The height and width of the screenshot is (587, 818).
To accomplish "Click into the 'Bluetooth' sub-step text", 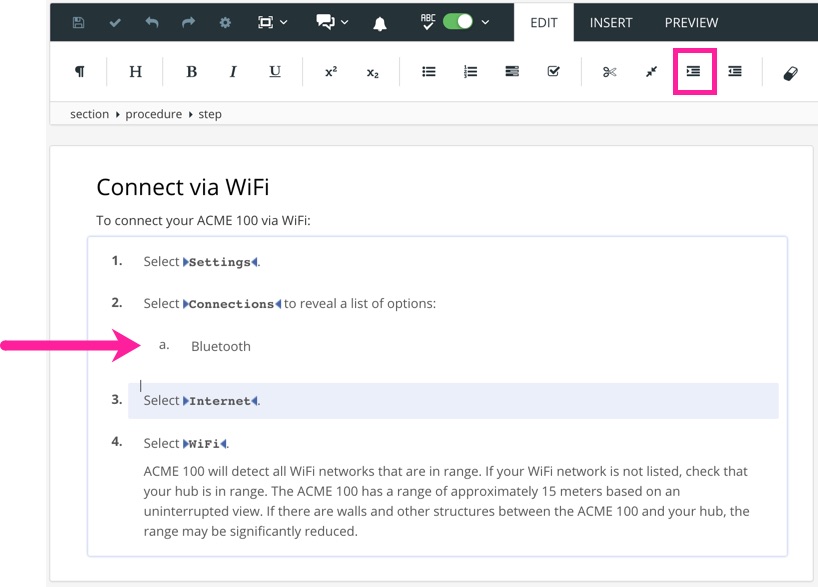I will coord(221,346).
